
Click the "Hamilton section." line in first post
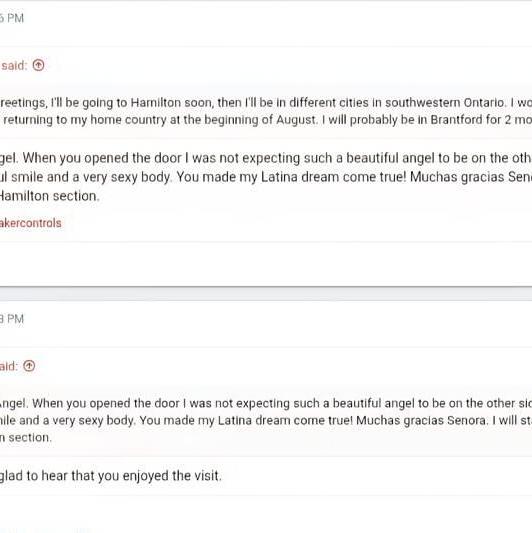pos(50,196)
